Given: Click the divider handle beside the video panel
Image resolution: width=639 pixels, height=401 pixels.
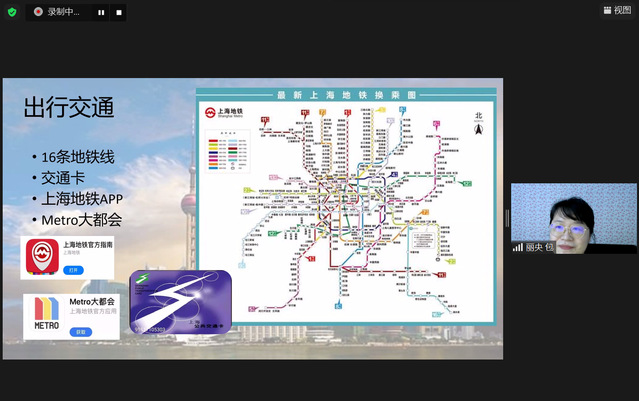Looking at the screenshot, I should click(x=506, y=218).
